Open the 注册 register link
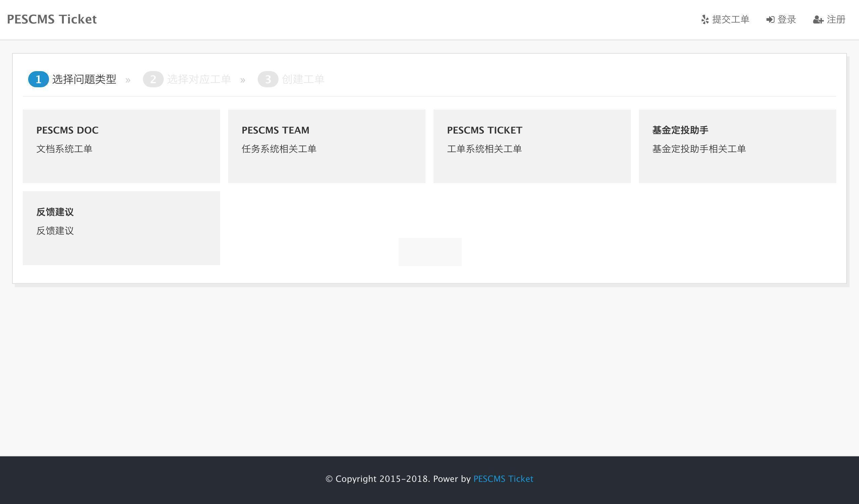 point(836,19)
